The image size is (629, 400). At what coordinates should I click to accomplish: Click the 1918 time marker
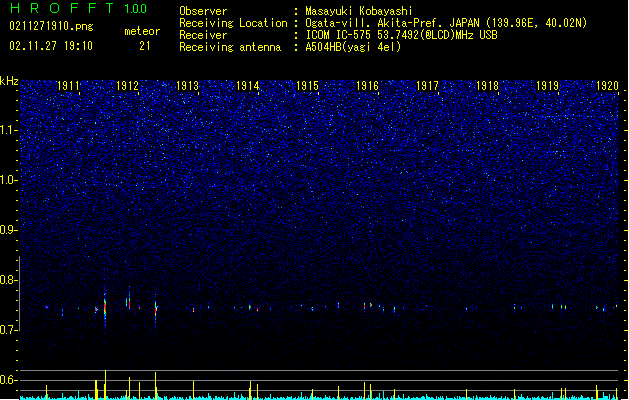pyautogui.click(x=487, y=86)
